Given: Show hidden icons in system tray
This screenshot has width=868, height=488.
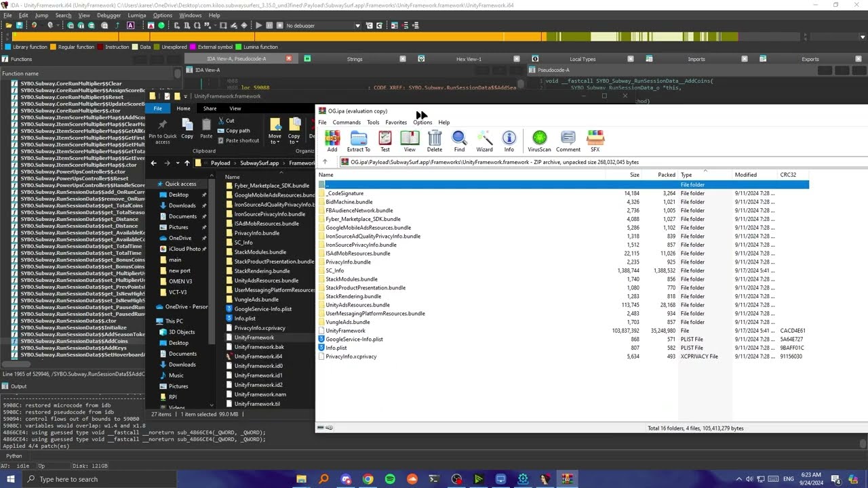Looking at the screenshot, I should coord(739,479).
